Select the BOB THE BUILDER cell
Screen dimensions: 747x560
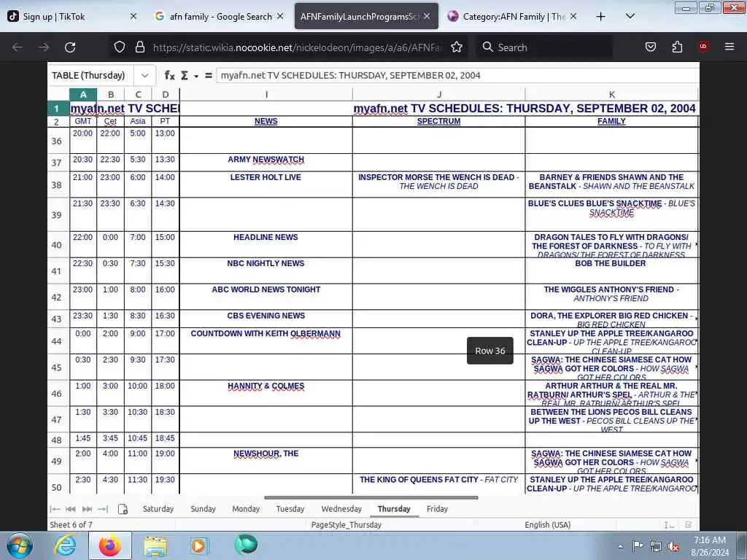tap(611, 271)
